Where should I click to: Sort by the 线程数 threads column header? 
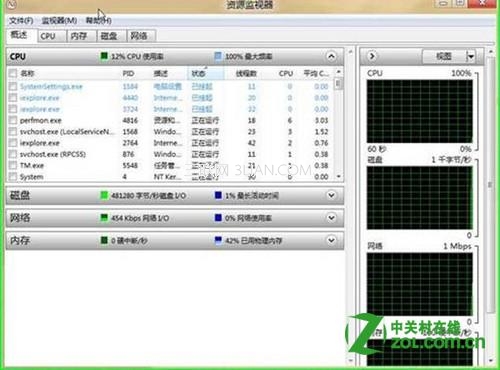tap(246, 73)
